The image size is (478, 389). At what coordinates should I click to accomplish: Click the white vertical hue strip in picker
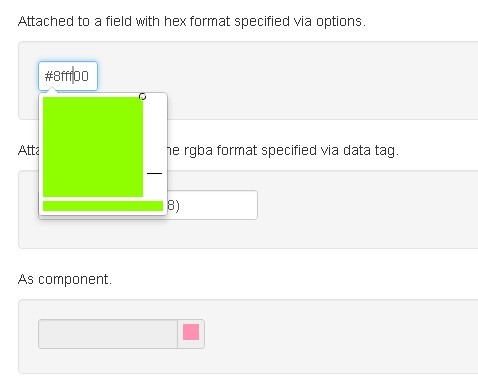click(x=154, y=147)
